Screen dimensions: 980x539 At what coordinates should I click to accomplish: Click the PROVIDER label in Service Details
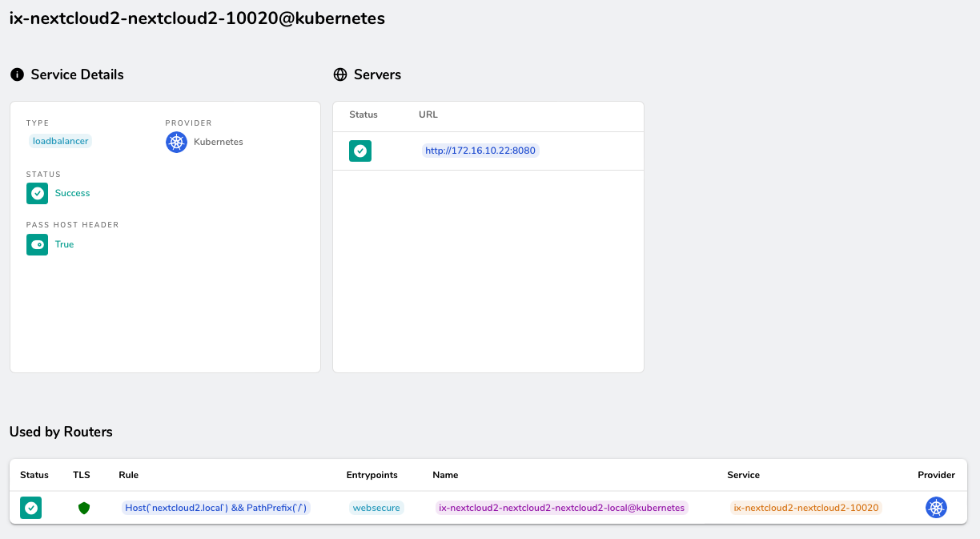pyautogui.click(x=188, y=123)
